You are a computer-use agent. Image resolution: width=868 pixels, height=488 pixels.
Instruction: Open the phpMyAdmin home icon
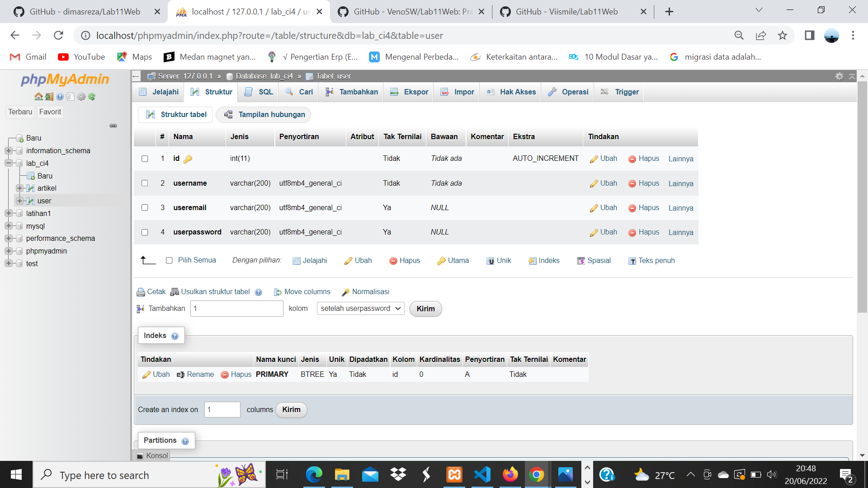(38, 97)
